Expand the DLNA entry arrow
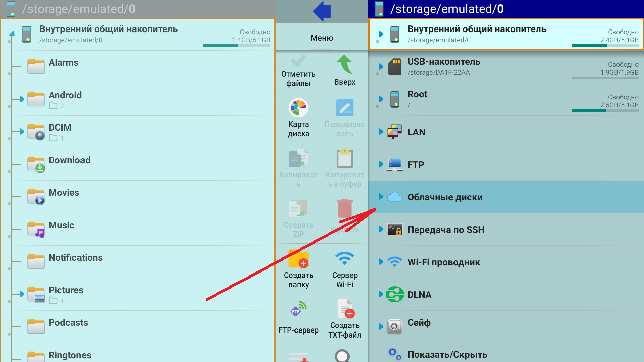 pos(381,294)
